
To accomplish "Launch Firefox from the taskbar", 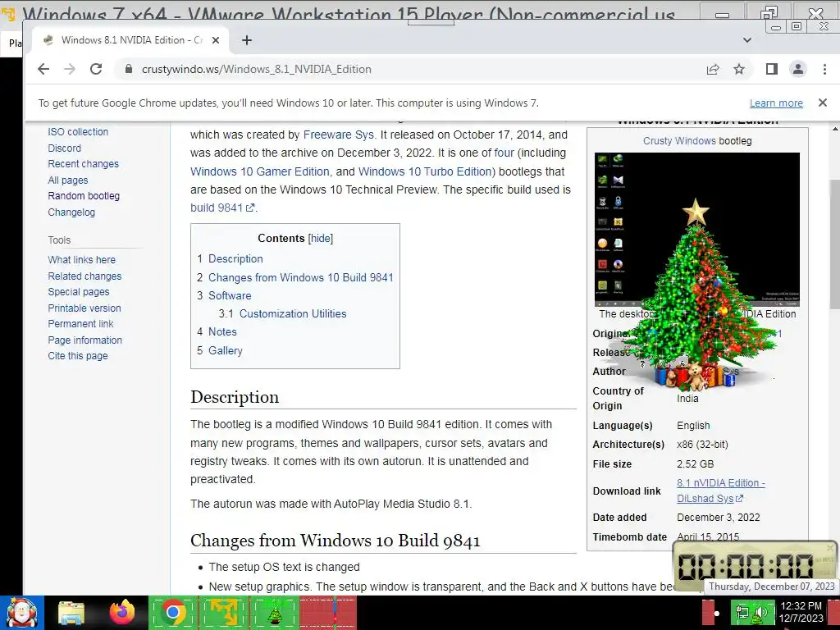I will [x=122, y=612].
